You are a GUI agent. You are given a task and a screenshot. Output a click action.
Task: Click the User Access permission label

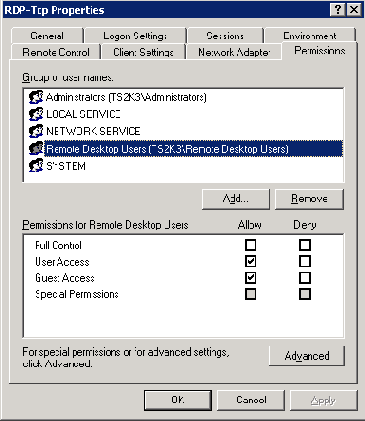(62, 262)
